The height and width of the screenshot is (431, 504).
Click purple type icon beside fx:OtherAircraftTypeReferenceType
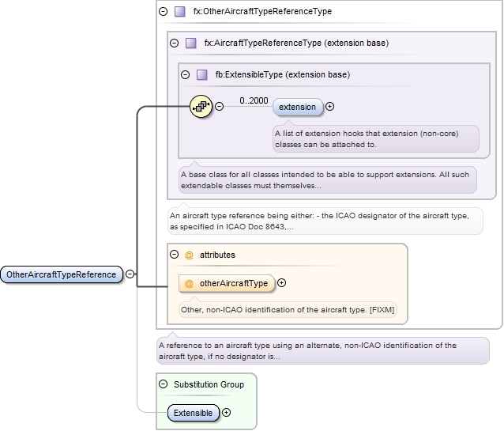pos(179,12)
